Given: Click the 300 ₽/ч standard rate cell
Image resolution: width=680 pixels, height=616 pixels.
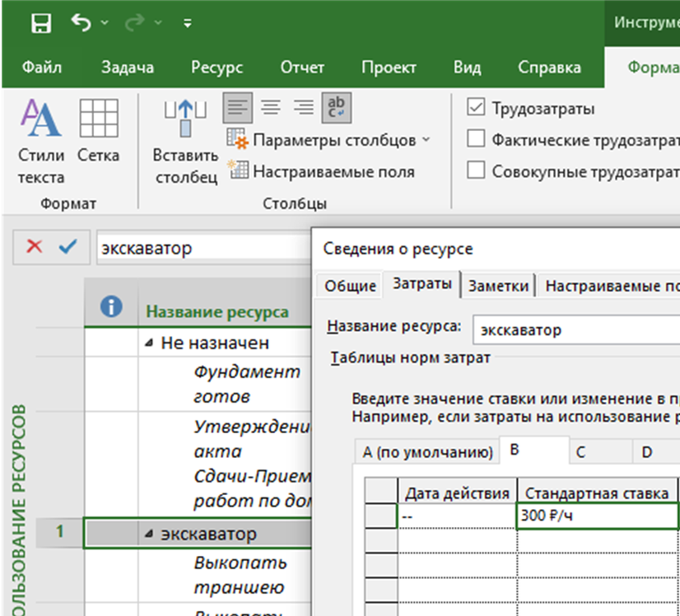Looking at the screenshot, I should click(597, 516).
